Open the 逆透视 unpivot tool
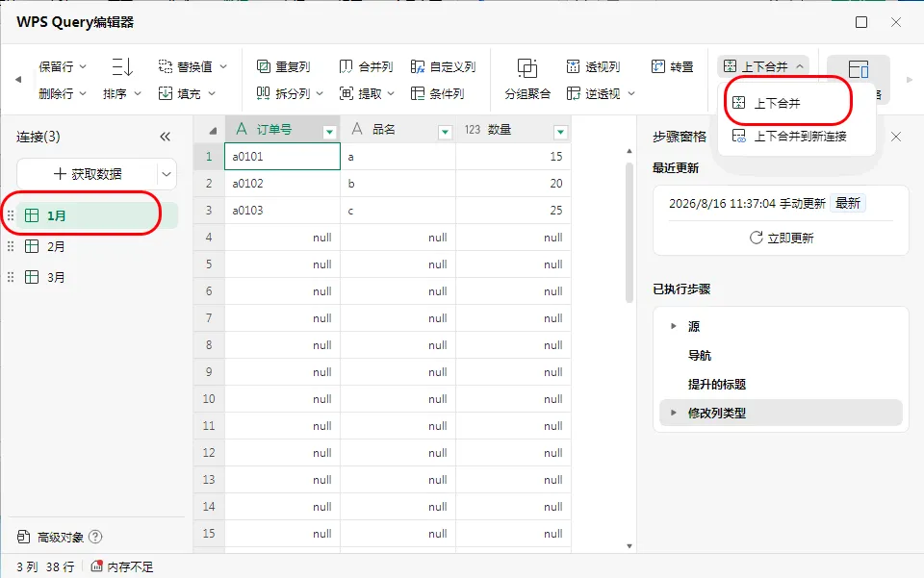This screenshot has width=924, height=578. 601,93
